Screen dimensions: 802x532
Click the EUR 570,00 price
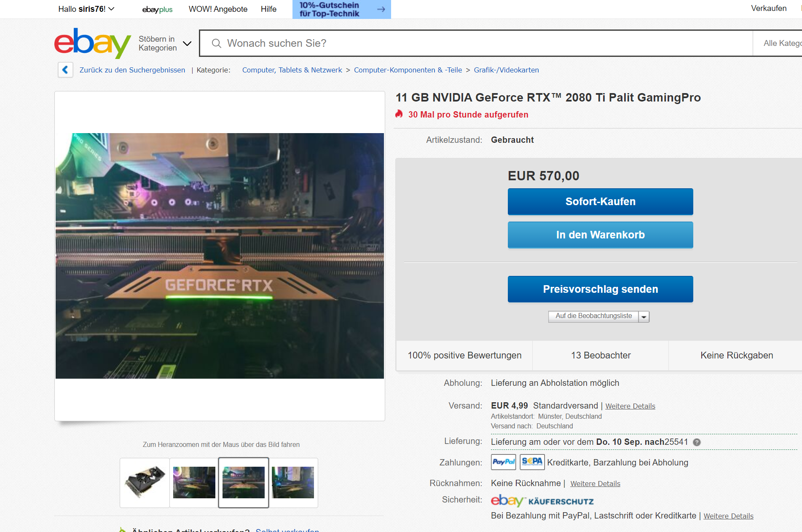point(543,176)
